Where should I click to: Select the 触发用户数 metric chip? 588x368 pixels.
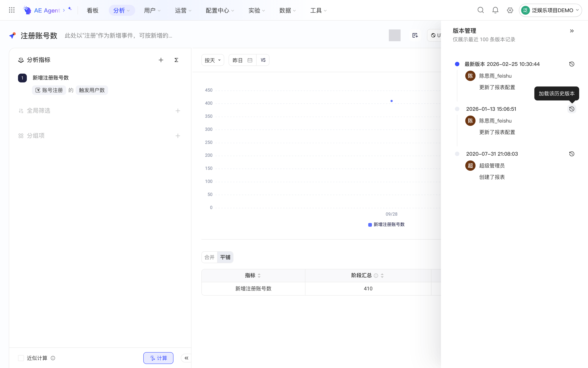coord(92,90)
